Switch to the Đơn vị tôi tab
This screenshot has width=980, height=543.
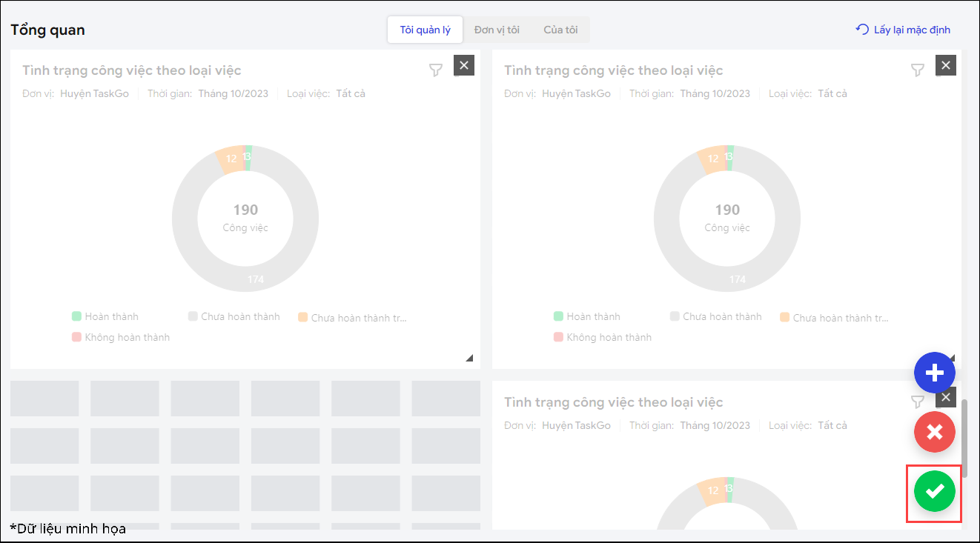pyautogui.click(x=497, y=30)
